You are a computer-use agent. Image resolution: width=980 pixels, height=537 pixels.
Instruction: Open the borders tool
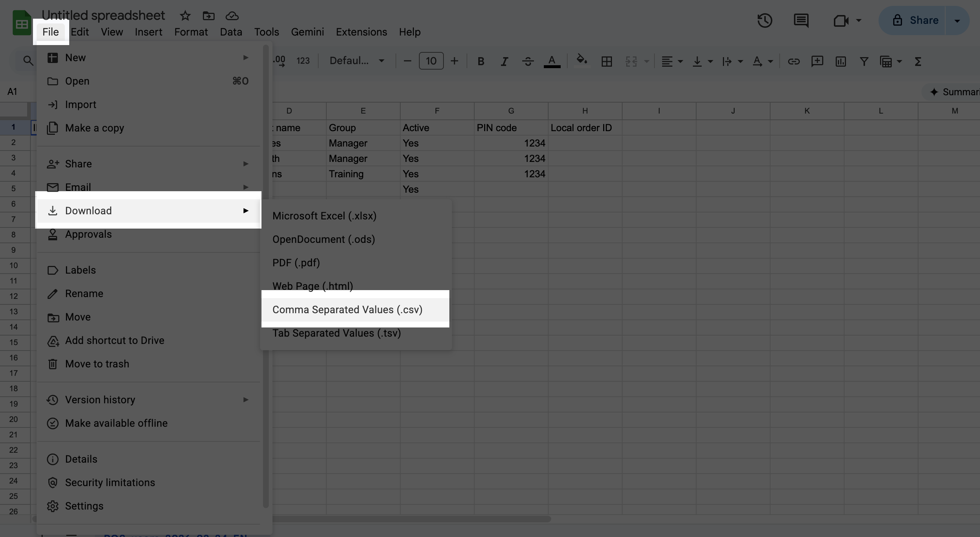tap(606, 61)
